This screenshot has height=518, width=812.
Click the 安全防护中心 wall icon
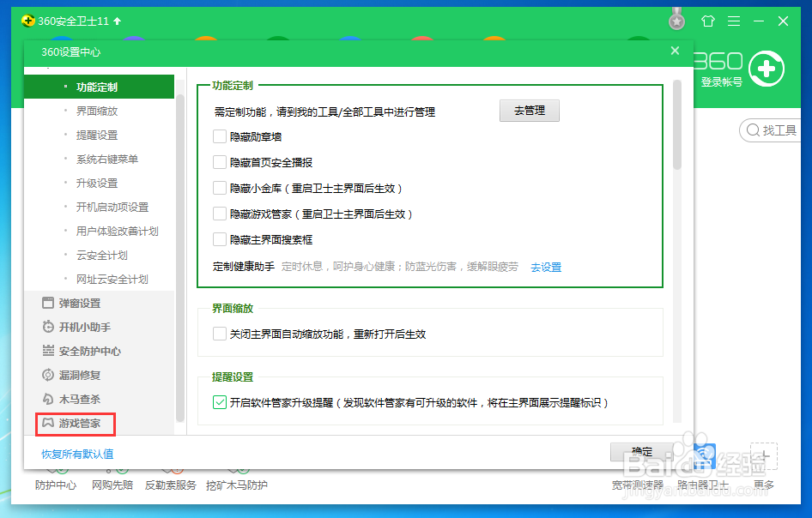(48, 351)
